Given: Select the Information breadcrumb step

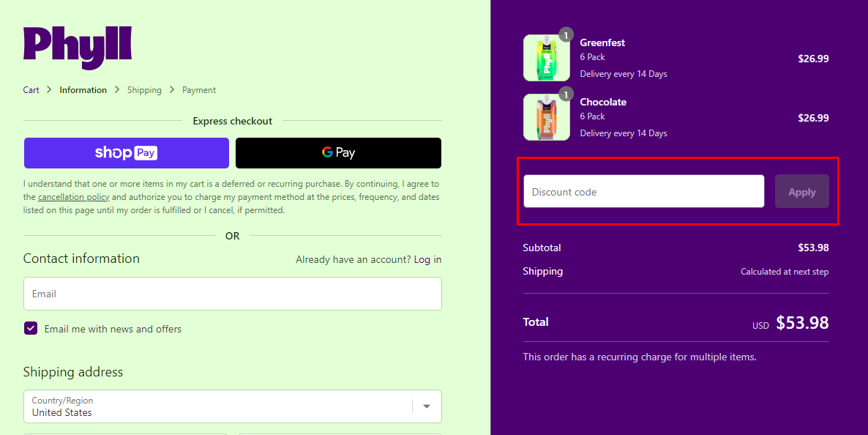Looking at the screenshot, I should [83, 90].
